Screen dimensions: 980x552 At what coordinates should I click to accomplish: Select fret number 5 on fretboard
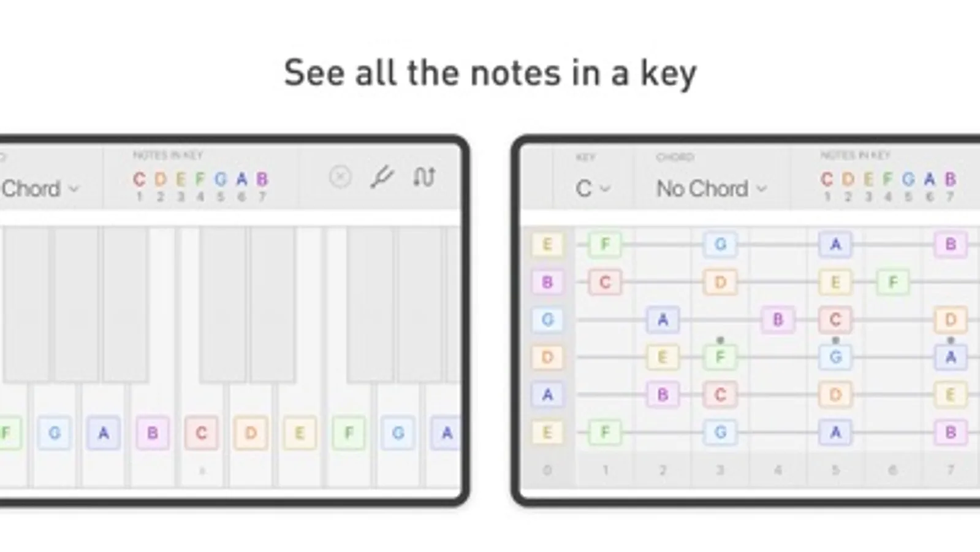tap(835, 470)
